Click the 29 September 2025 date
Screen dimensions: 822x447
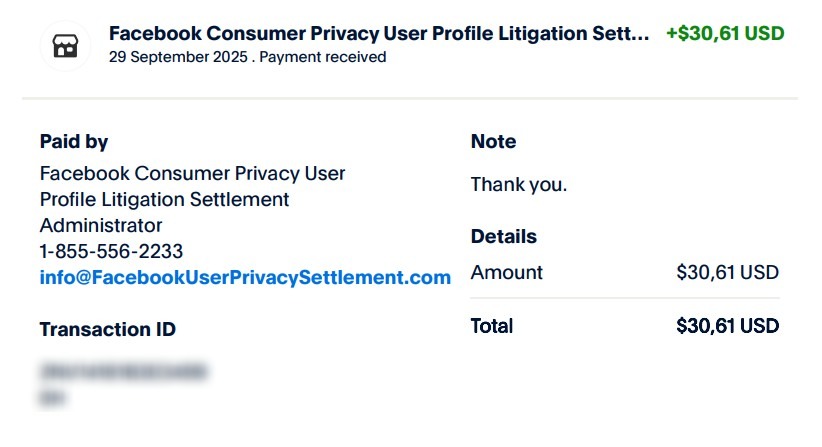coord(177,57)
